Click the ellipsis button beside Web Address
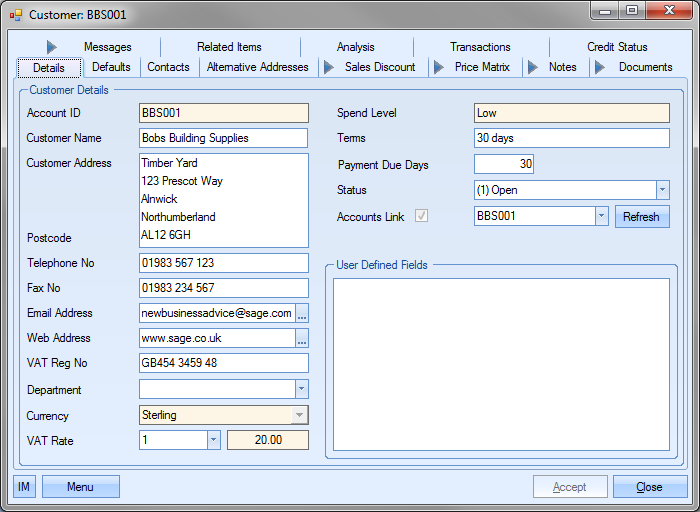Image resolution: width=700 pixels, height=512 pixels. click(x=302, y=339)
